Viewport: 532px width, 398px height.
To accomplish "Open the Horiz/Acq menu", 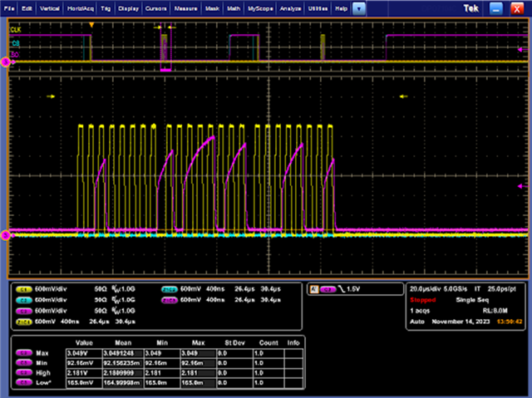I will 80,7.
